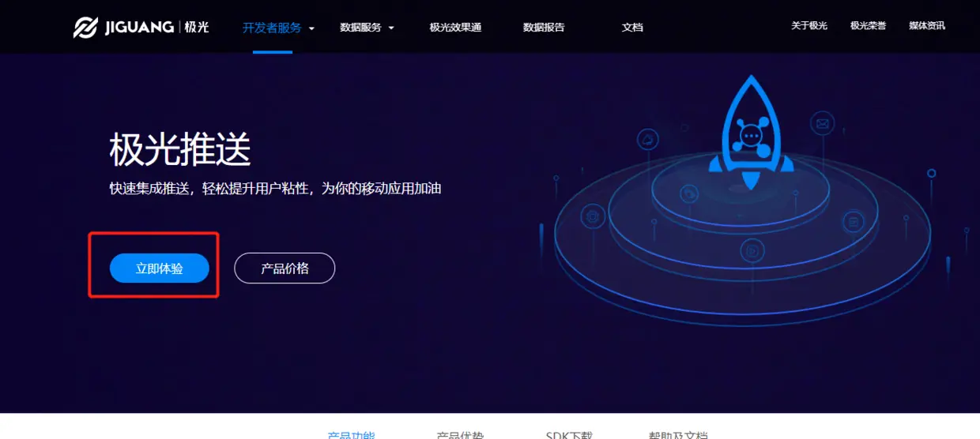The height and width of the screenshot is (439, 980).
Task: Click the message card icon on right ring
Action: pyautogui.click(x=854, y=222)
